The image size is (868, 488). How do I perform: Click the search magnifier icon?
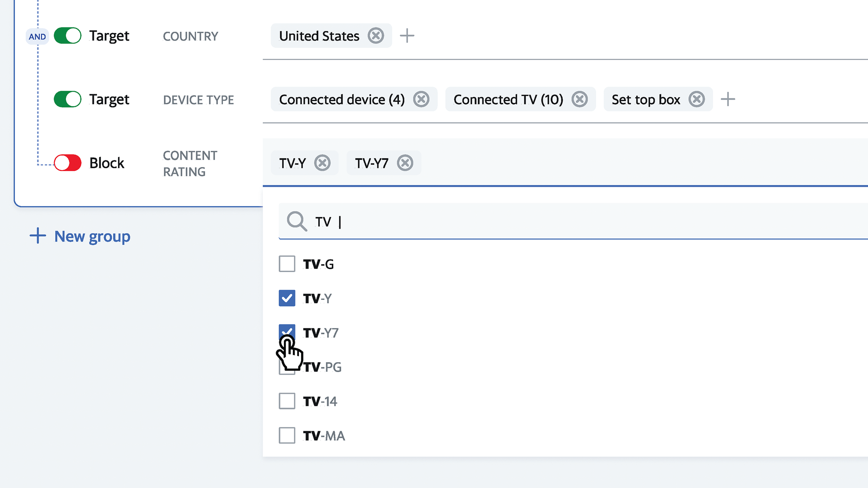pos(297,221)
